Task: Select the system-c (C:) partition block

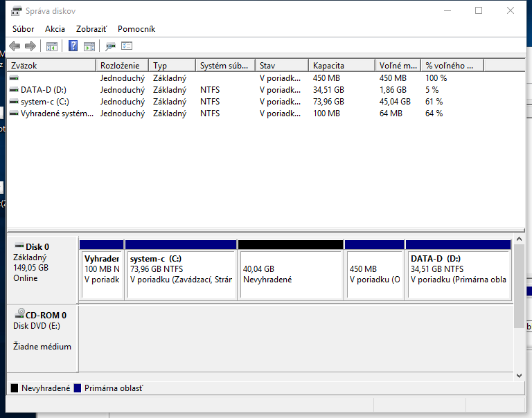Action: tap(180, 273)
